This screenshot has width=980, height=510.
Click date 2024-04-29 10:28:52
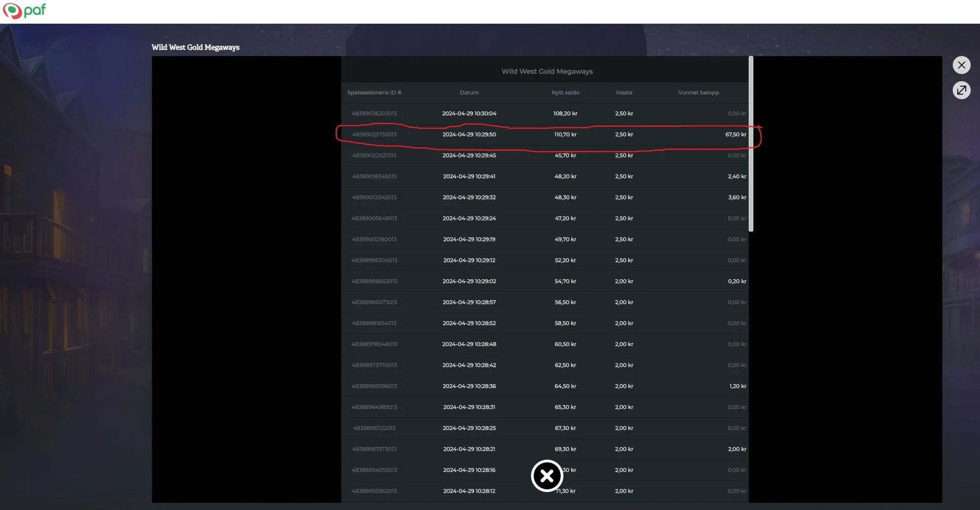coord(469,323)
